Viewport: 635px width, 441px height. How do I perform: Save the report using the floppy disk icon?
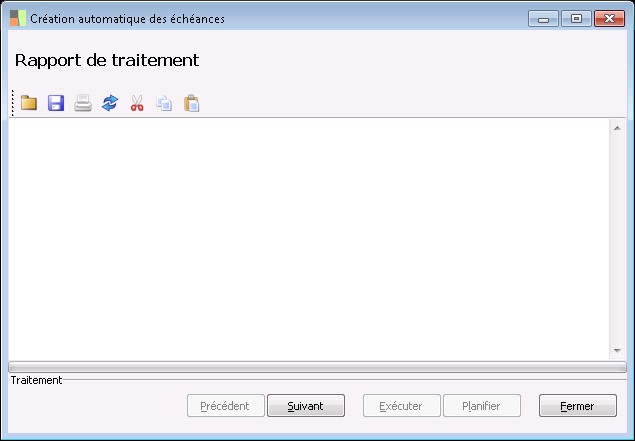[56, 103]
